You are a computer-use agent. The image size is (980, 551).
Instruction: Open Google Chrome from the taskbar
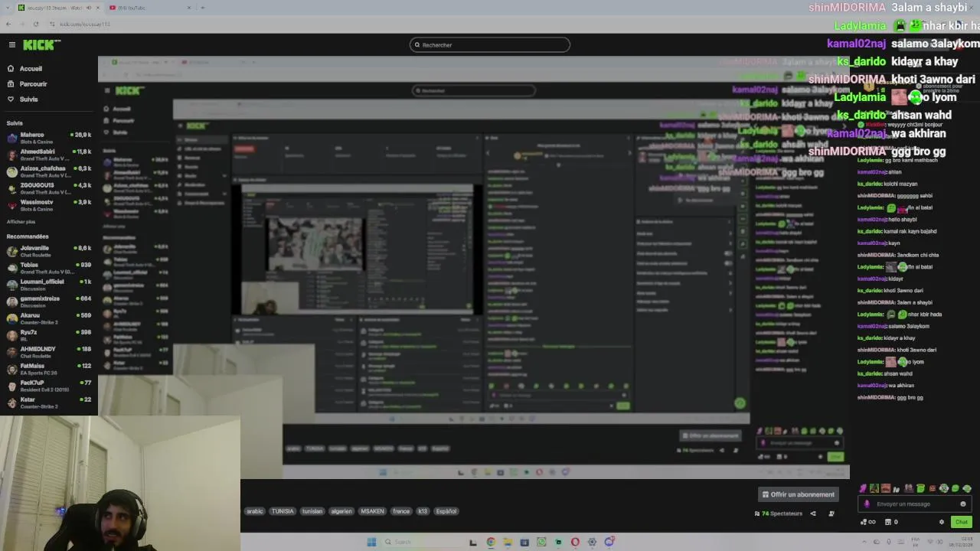491,542
